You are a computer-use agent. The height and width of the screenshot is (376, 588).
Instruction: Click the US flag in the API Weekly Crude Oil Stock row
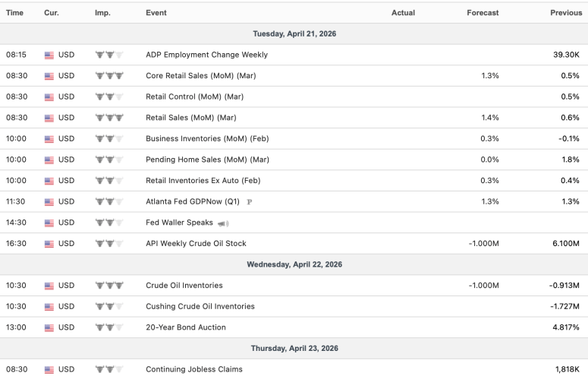tap(49, 244)
